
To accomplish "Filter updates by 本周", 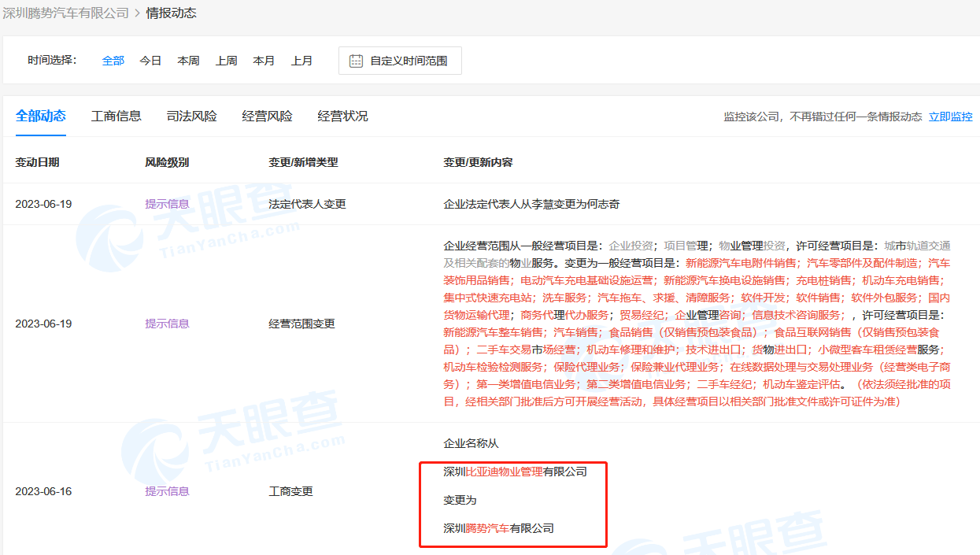I will [x=188, y=61].
